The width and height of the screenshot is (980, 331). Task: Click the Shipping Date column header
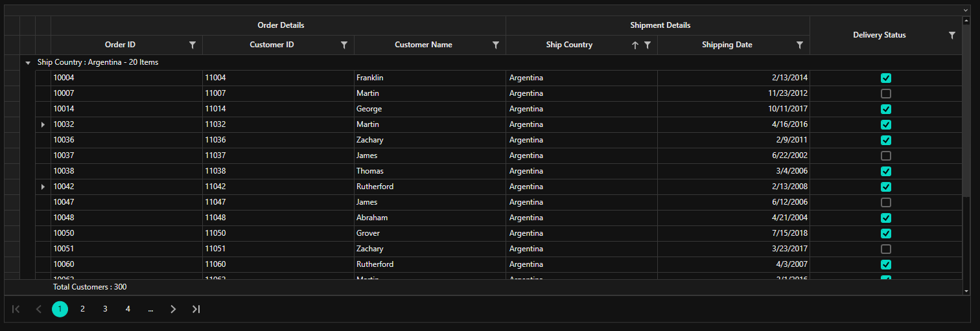(x=734, y=45)
